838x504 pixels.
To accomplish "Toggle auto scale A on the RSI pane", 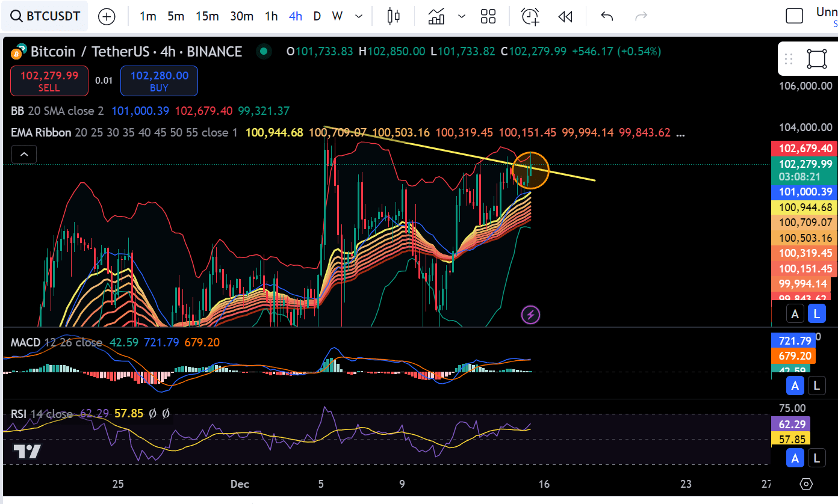I will click(795, 458).
